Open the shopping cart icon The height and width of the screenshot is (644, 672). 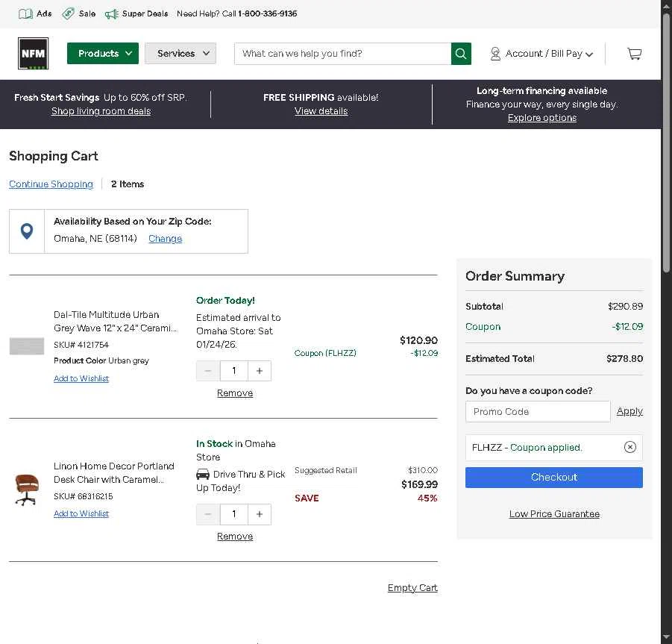[x=634, y=54]
